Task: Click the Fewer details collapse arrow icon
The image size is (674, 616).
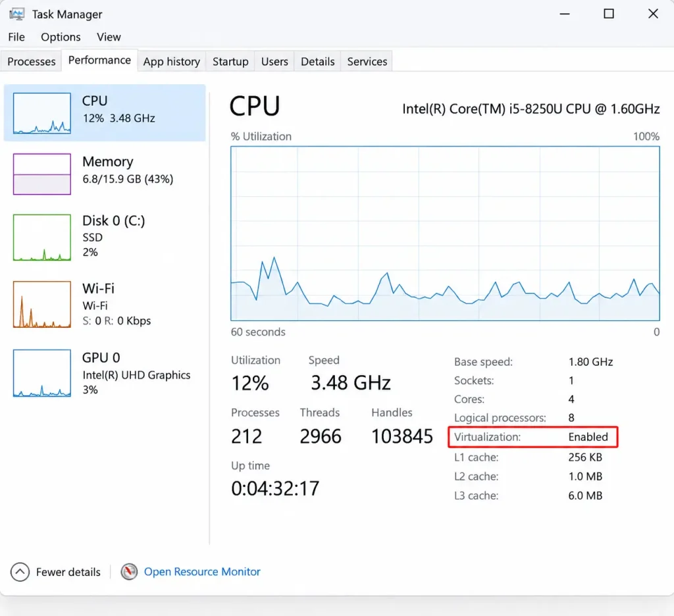Action: [x=20, y=572]
